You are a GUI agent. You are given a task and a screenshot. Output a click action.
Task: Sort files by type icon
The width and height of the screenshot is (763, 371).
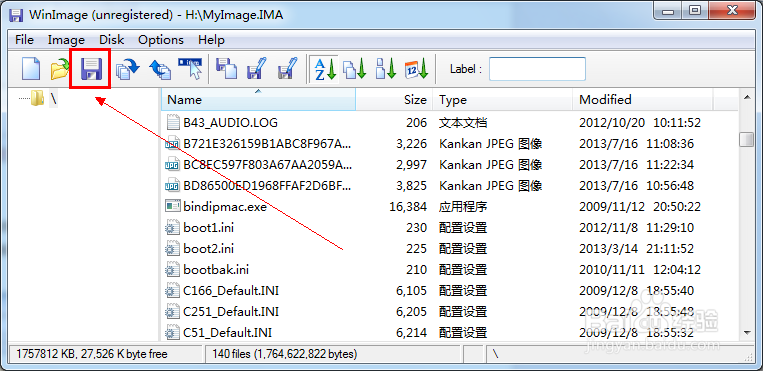(x=354, y=69)
